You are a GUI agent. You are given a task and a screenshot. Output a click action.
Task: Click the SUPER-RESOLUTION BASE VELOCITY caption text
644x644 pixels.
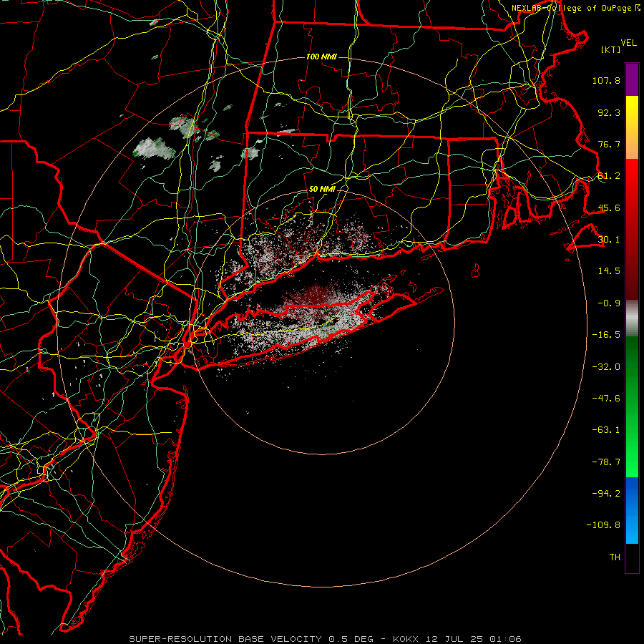coord(225,639)
